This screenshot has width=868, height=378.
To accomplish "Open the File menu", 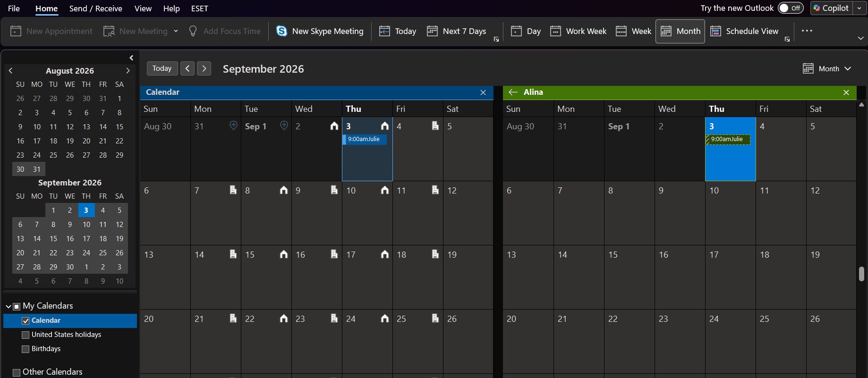I will 14,8.
